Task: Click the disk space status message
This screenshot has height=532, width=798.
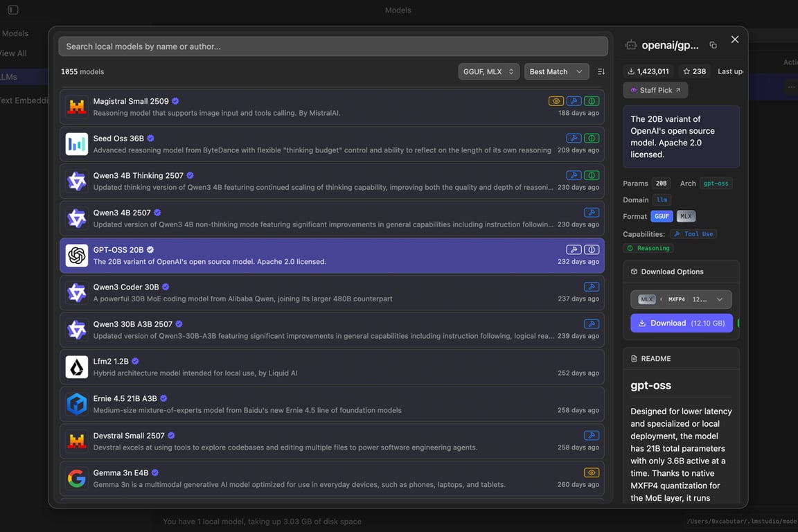Action: pyautogui.click(x=262, y=522)
